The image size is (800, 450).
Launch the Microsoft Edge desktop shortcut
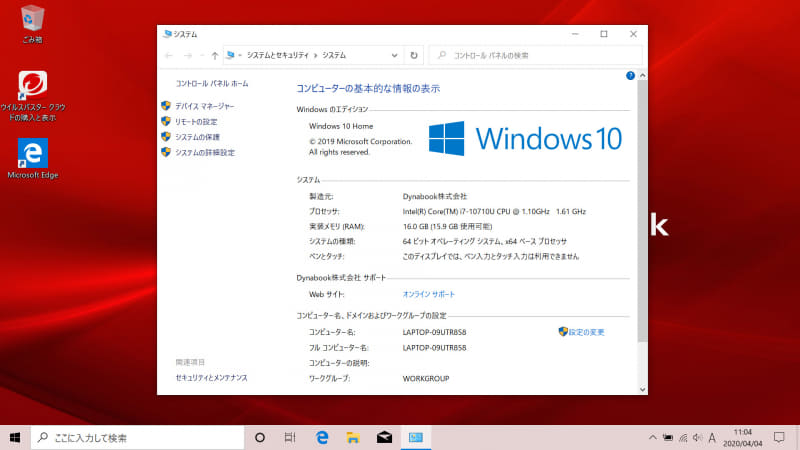click(33, 159)
